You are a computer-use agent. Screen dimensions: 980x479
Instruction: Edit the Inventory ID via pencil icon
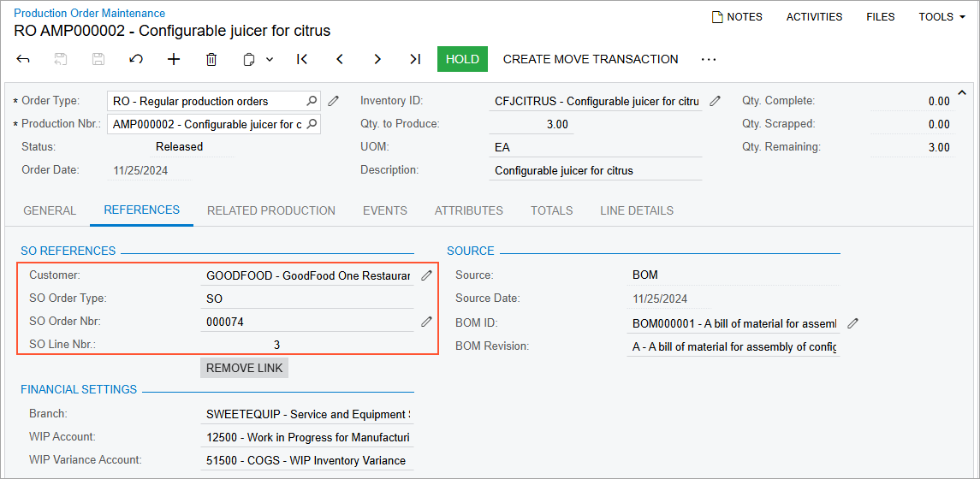715,101
